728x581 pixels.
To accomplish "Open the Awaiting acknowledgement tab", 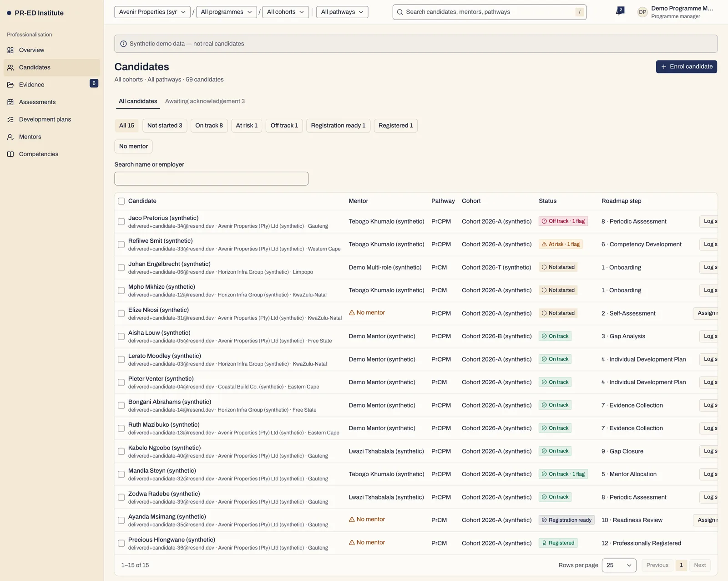I will click(205, 101).
